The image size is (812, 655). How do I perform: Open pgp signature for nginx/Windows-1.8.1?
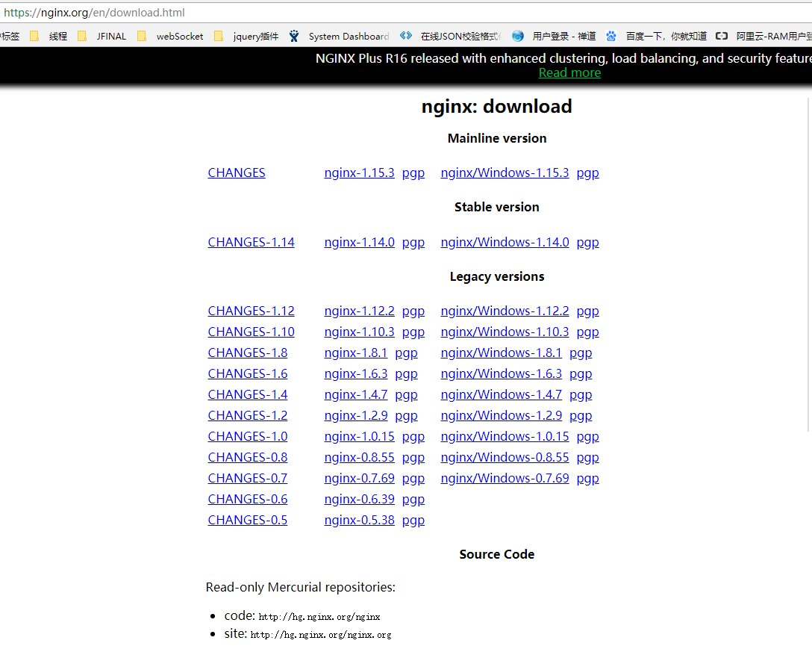(581, 353)
